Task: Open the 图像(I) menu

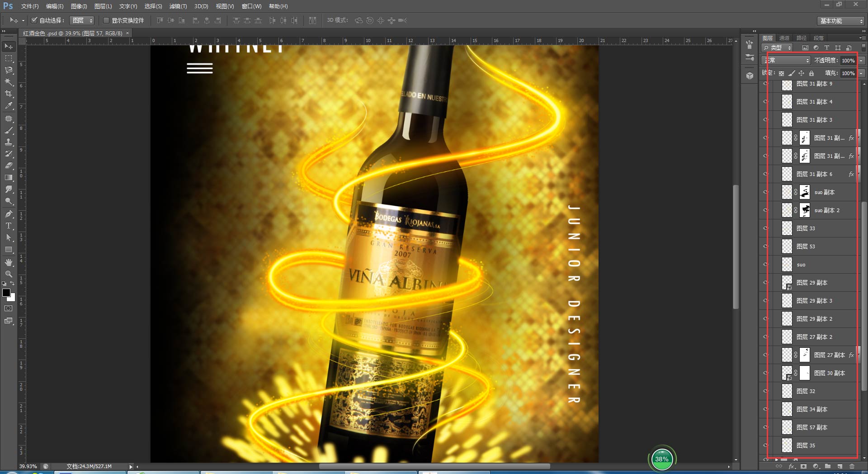Action: (79, 6)
